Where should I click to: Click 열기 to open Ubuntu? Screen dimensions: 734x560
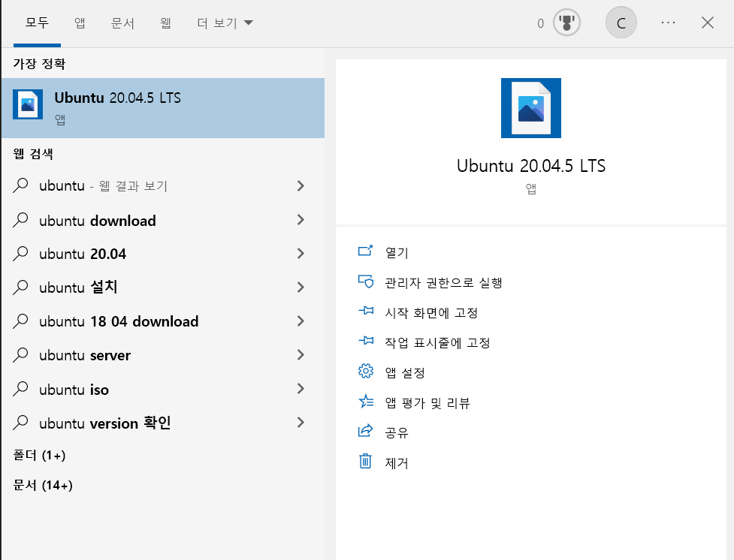(x=397, y=253)
